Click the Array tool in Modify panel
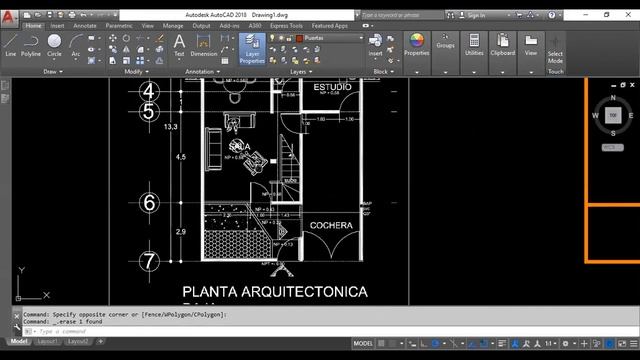The width and height of the screenshot is (640, 360). pos(140,61)
